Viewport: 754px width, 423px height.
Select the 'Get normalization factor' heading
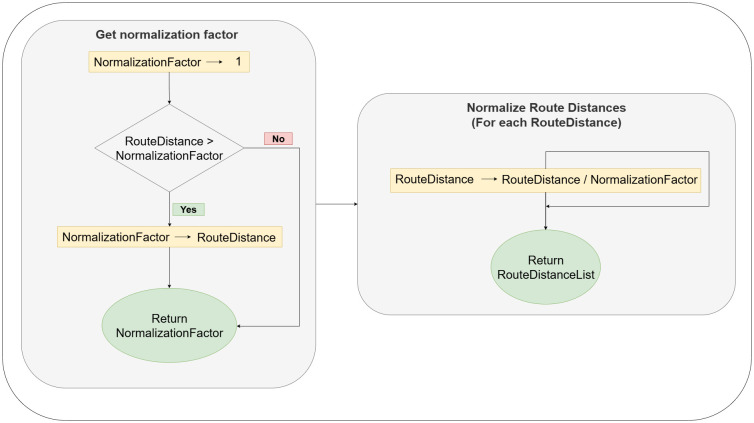166,35
